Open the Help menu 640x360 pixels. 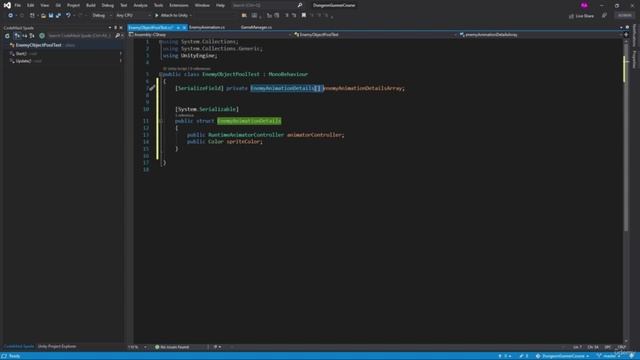tap(220, 5)
